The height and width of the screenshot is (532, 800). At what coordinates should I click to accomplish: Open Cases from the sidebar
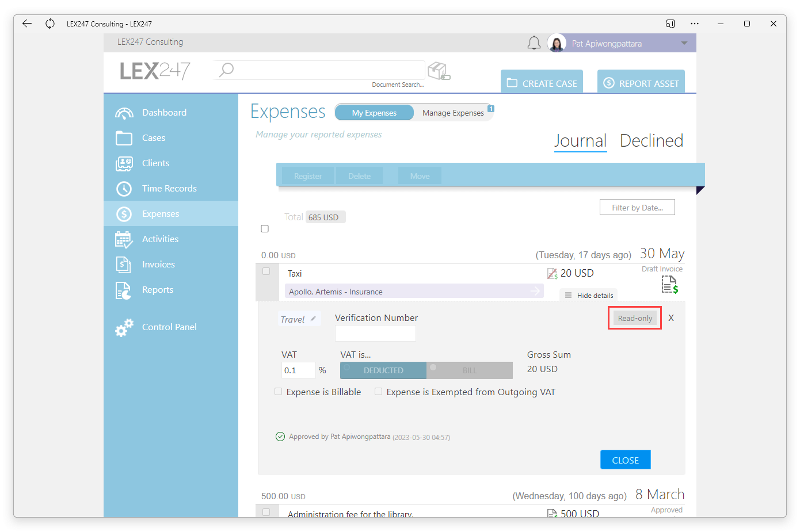coord(171,138)
